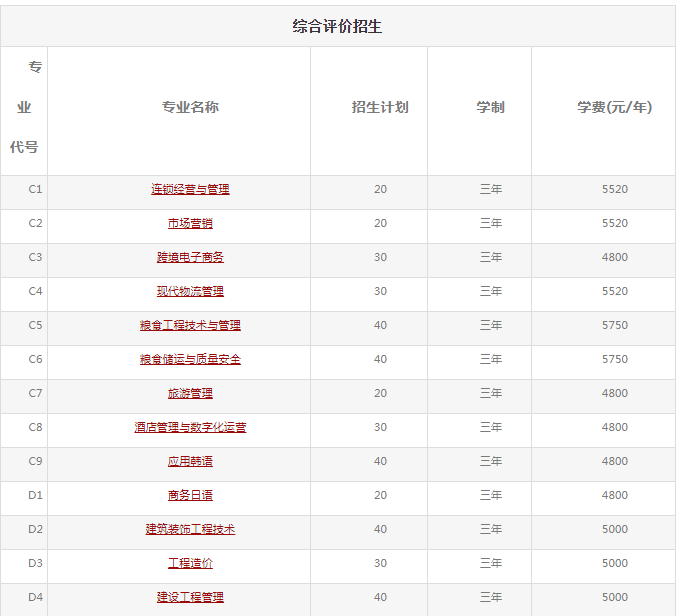The width and height of the screenshot is (683, 616).
Task: Open the 旅游管理 major link
Action: coord(190,393)
